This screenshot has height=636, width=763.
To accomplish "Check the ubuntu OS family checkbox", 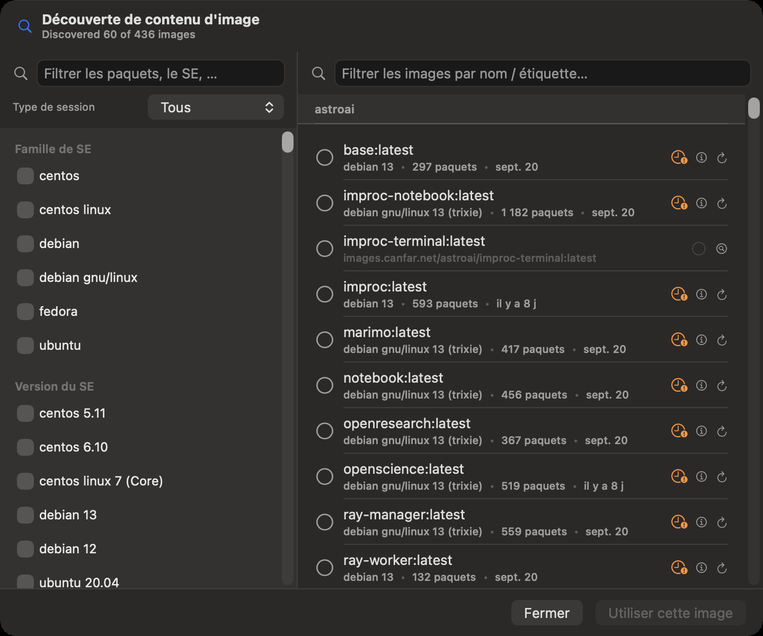I will [25, 345].
